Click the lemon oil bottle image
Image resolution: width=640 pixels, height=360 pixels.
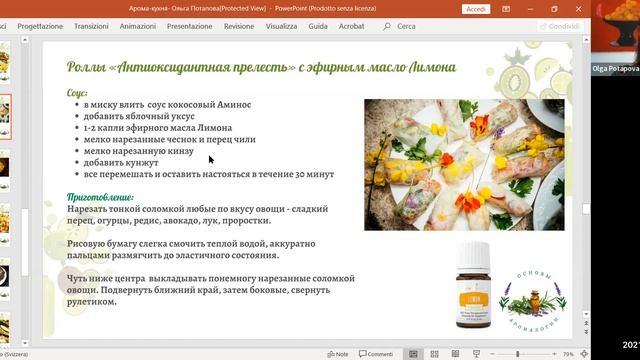473,285
